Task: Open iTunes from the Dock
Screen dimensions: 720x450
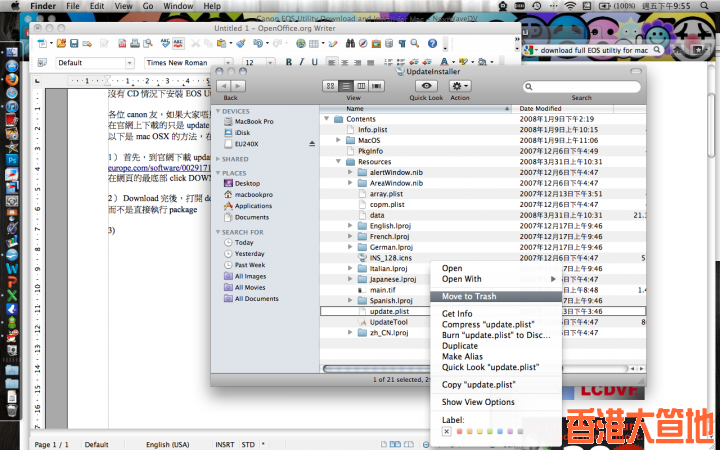Action: [x=11, y=107]
